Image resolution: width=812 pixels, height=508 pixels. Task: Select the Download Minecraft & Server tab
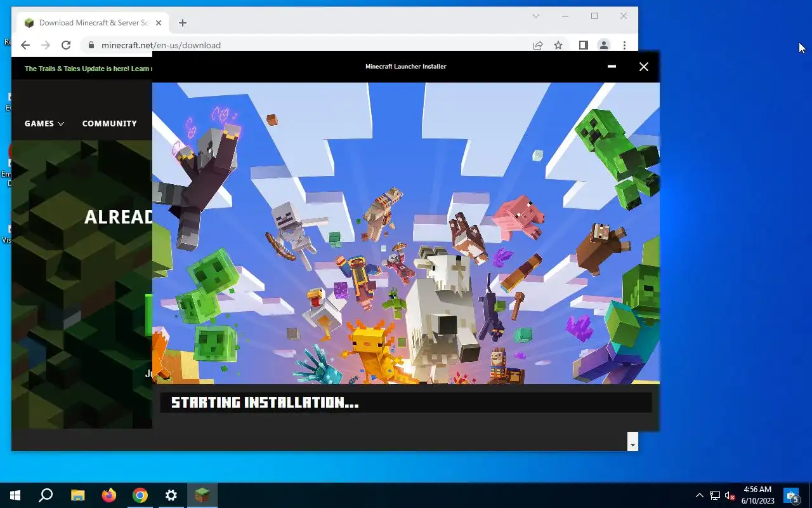tap(93, 23)
